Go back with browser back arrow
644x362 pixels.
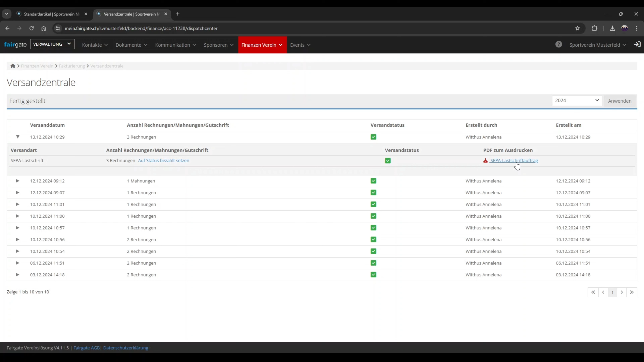click(x=7, y=28)
